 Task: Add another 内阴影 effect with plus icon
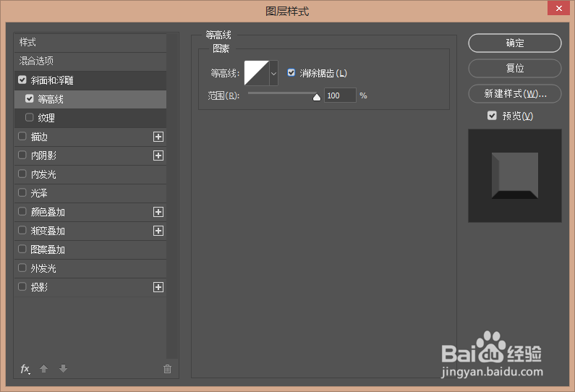[158, 155]
